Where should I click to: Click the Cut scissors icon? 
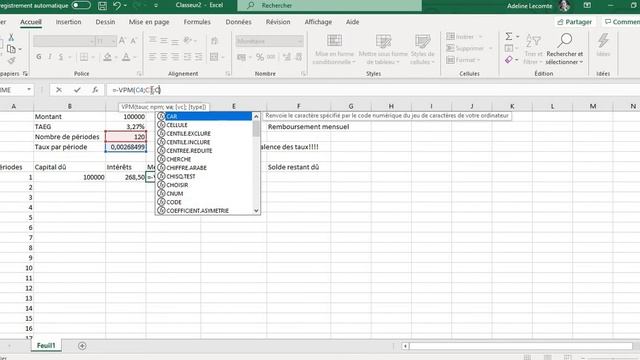(11, 37)
